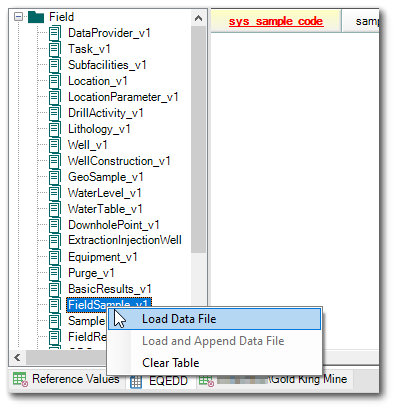Select Location_v1 in the tree
This screenshot has width=395, height=409.
(x=98, y=81)
